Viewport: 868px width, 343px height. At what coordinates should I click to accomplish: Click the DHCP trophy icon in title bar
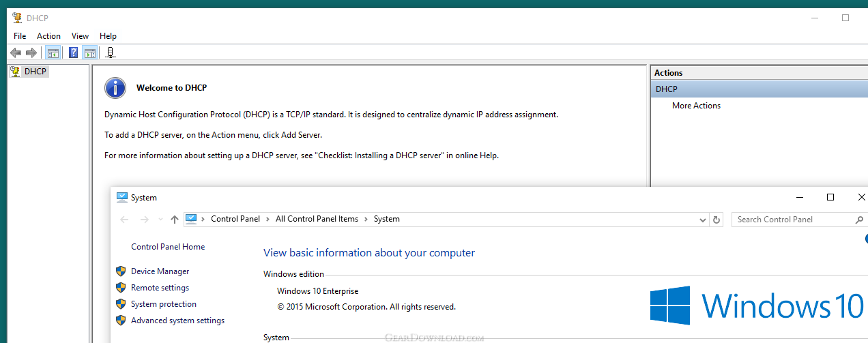tap(18, 18)
